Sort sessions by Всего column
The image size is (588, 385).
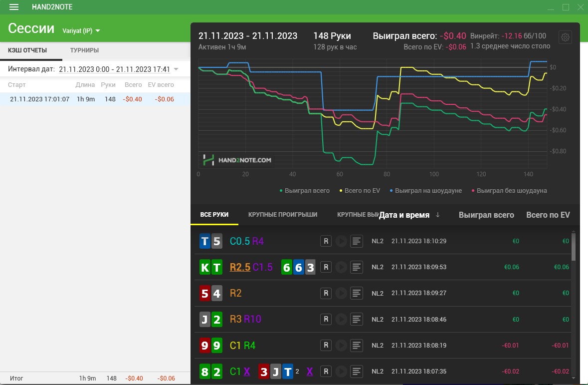click(133, 85)
